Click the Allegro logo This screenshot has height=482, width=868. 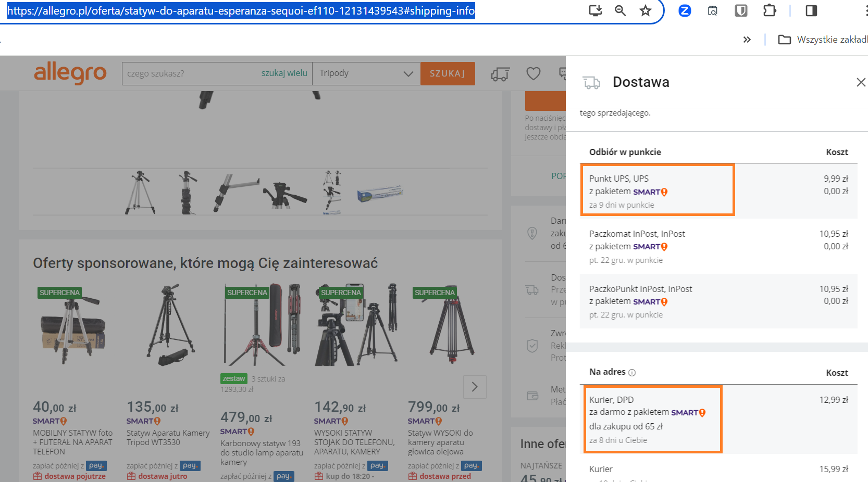[70, 73]
